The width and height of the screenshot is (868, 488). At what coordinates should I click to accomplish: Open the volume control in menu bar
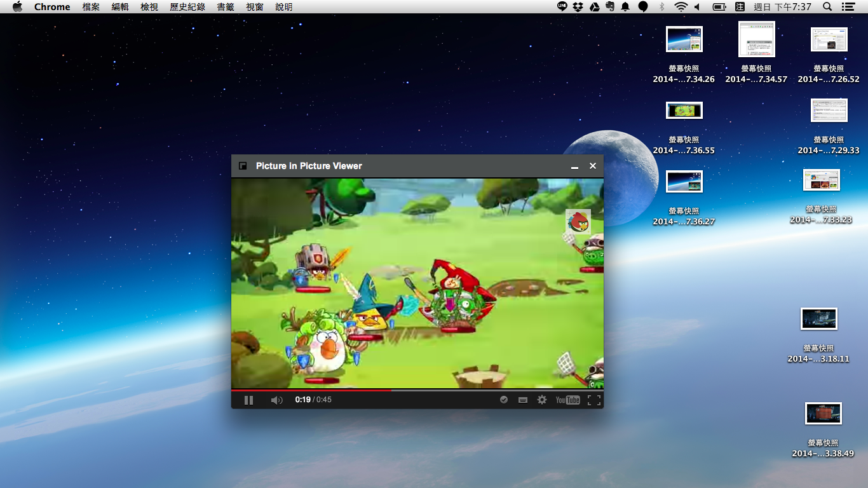697,7
